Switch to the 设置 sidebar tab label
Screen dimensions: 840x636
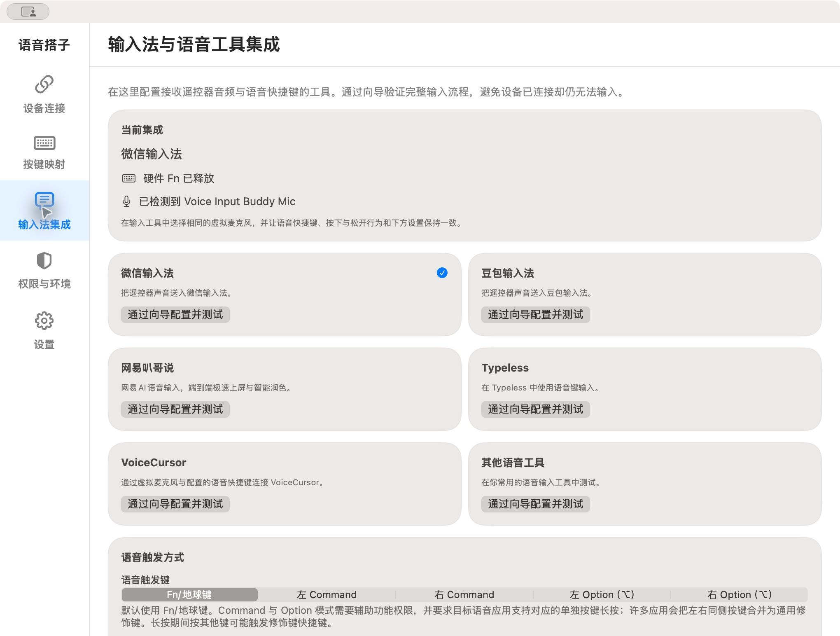pos(44,344)
